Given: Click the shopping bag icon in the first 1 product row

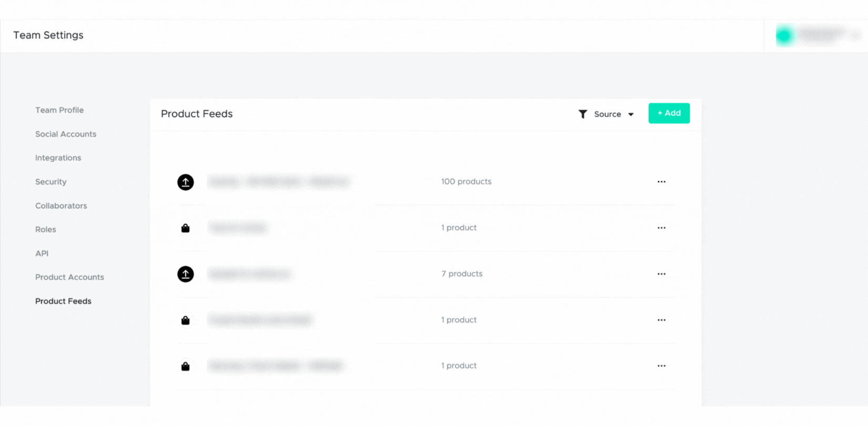Looking at the screenshot, I should click(185, 228).
